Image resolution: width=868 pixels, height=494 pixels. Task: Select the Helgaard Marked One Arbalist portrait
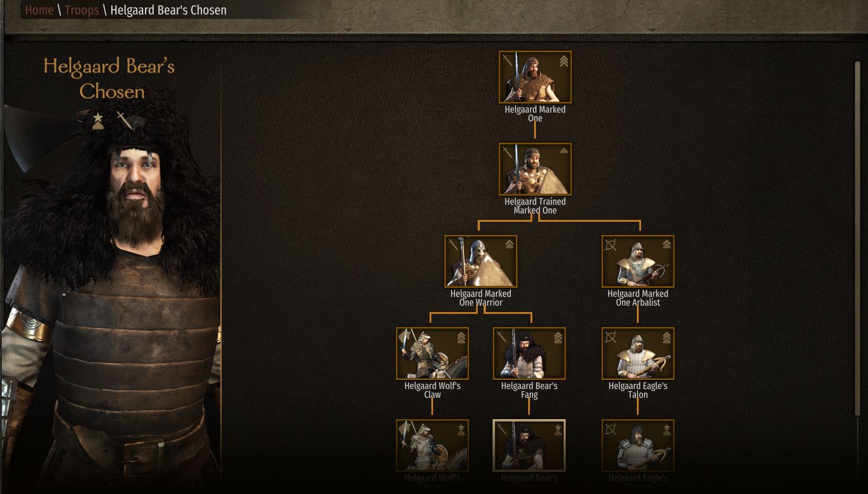[x=637, y=262]
